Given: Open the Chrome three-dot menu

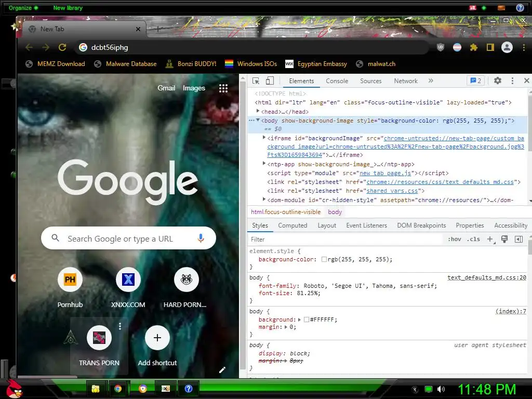Looking at the screenshot, I should tap(524, 47).
